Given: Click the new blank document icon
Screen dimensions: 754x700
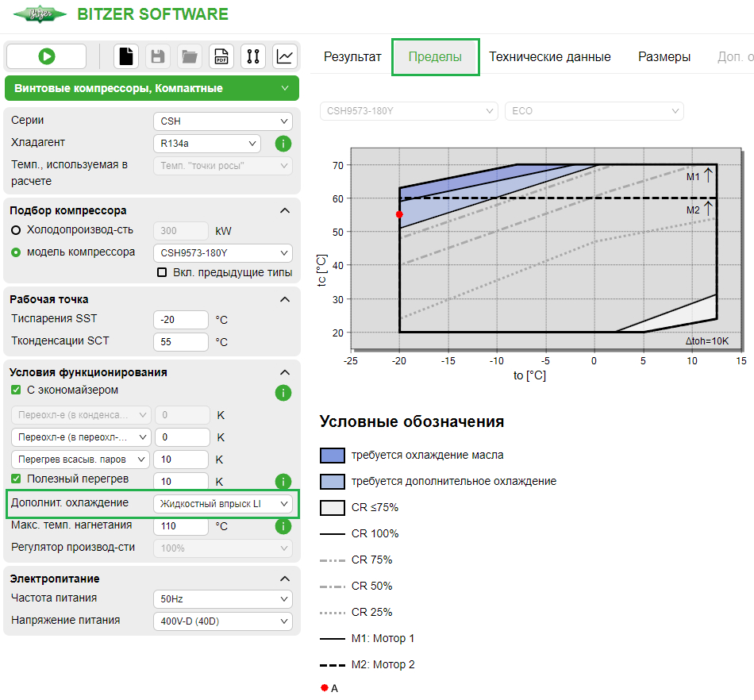Looking at the screenshot, I should [x=127, y=56].
